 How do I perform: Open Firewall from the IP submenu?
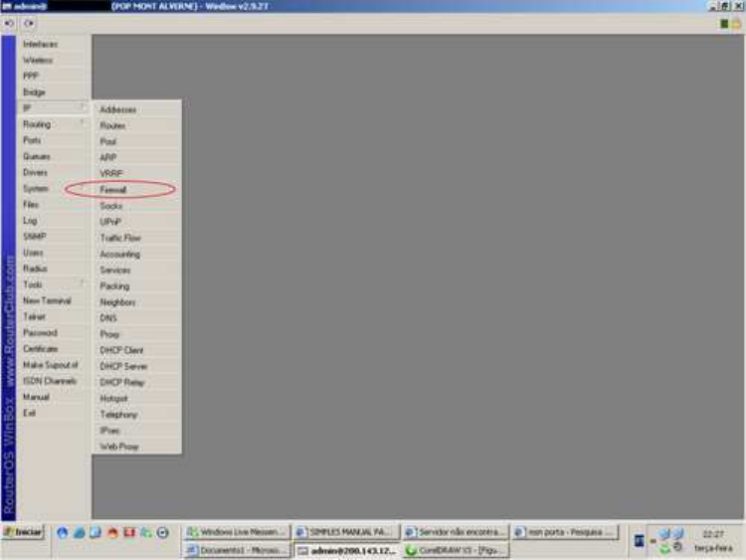pos(113,189)
